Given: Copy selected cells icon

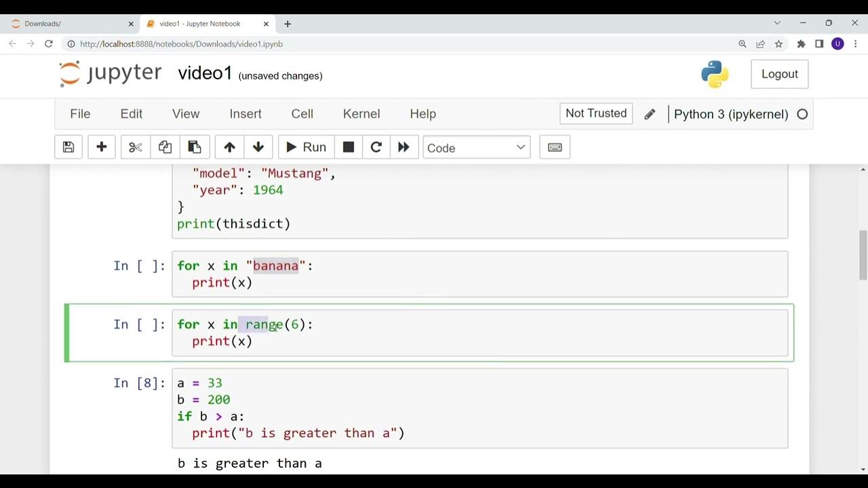Looking at the screenshot, I should pyautogui.click(x=165, y=147).
